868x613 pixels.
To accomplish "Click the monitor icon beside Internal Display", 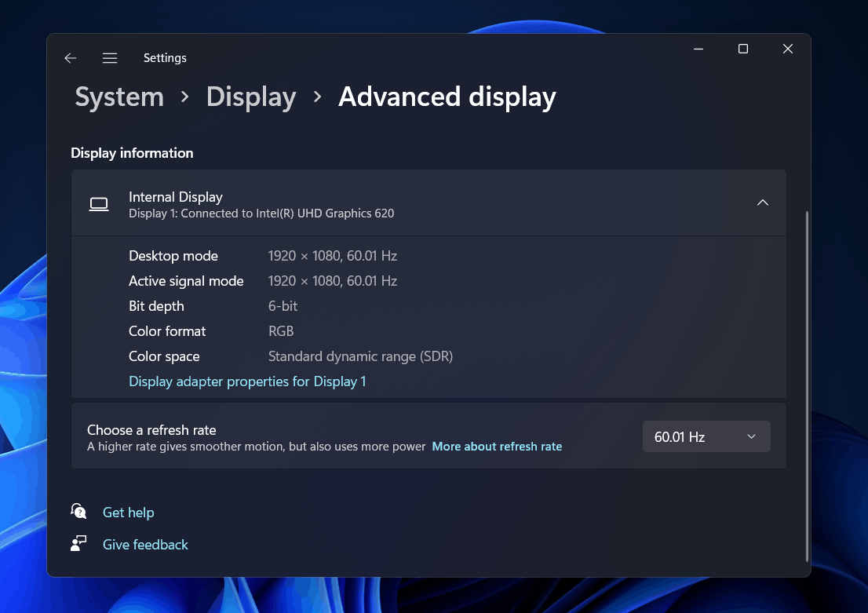I will click(x=99, y=203).
